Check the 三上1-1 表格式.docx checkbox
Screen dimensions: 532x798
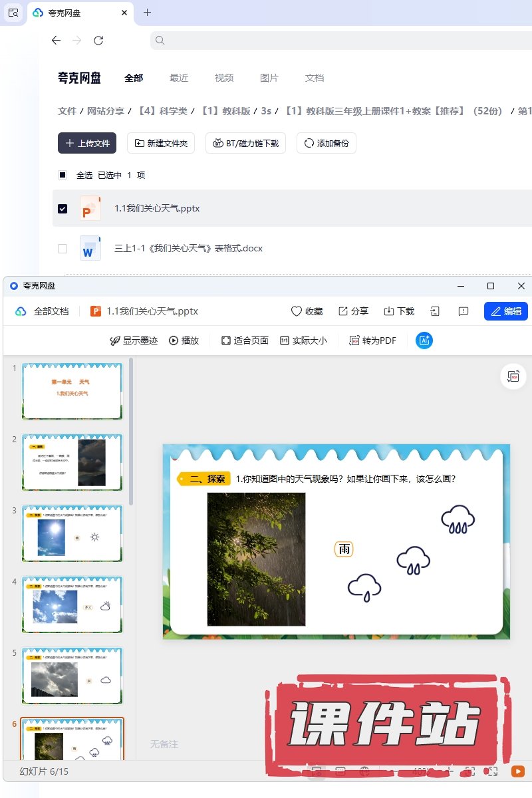pyautogui.click(x=63, y=249)
